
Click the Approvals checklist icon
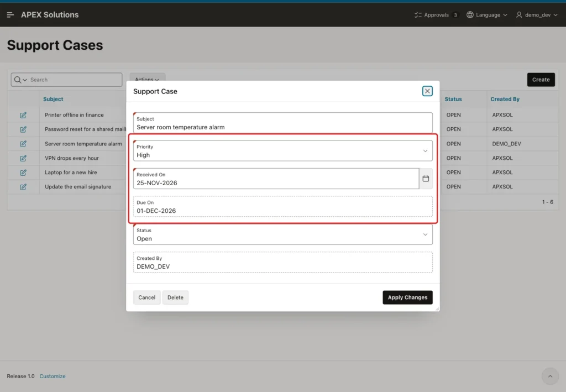pos(418,15)
